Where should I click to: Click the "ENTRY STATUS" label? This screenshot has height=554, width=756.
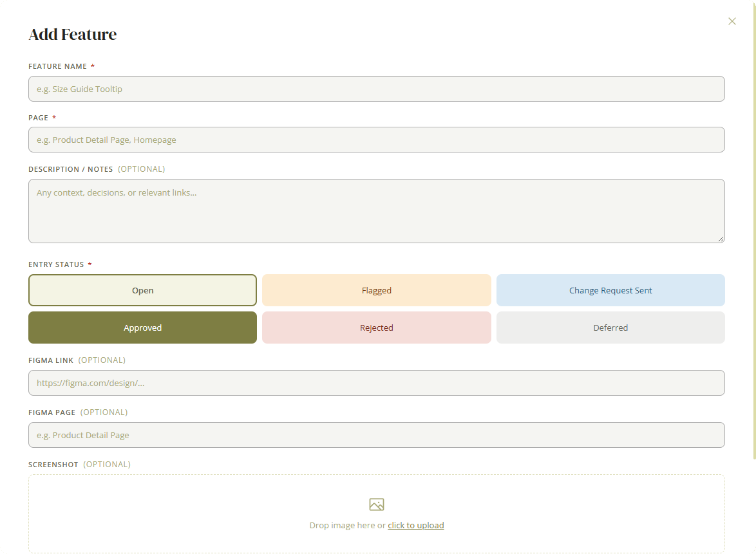point(56,264)
